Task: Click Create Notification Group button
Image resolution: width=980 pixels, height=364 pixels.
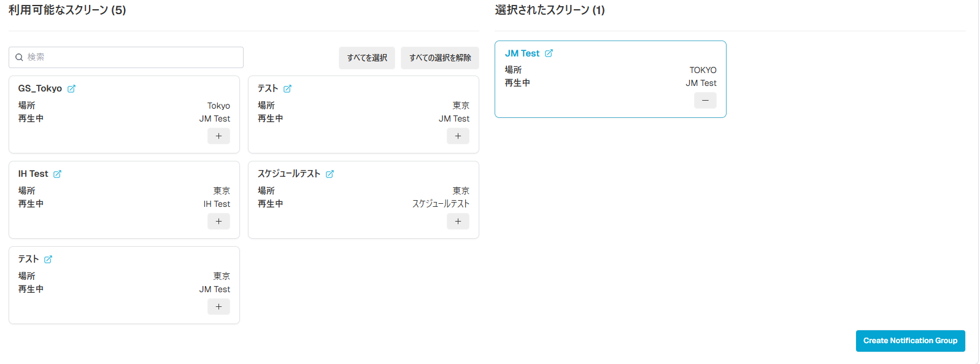Action: pos(910,341)
